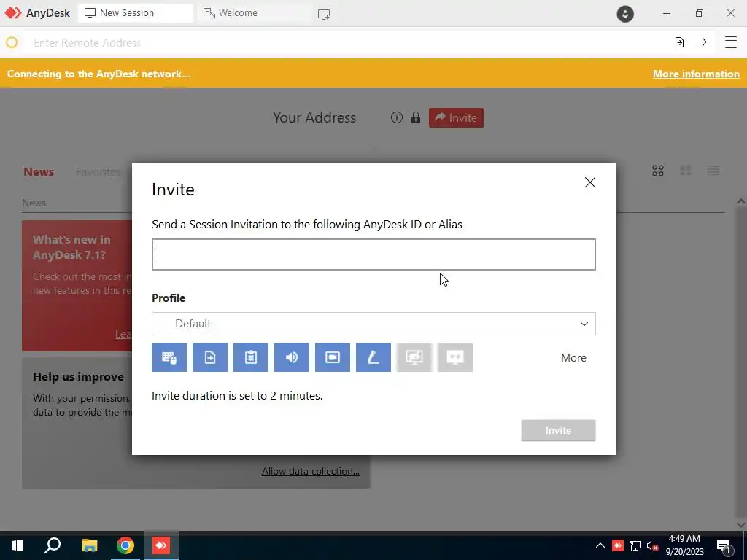Screen dimensions: 747x560
Task: Switch to the New Session tab
Action: coord(135,13)
